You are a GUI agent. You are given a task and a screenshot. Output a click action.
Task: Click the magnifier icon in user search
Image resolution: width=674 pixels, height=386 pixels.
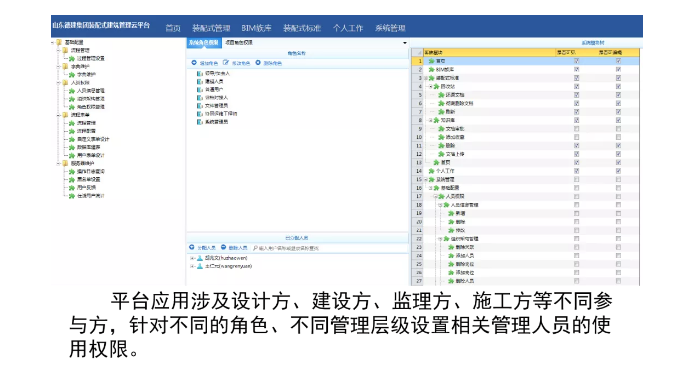(255, 248)
